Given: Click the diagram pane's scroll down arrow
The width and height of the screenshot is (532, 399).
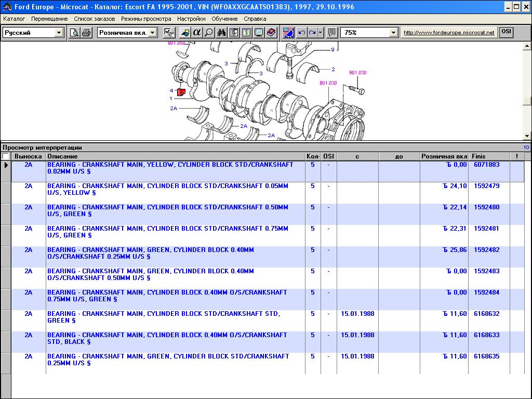Looking at the screenshot, I should click(527, 136).
